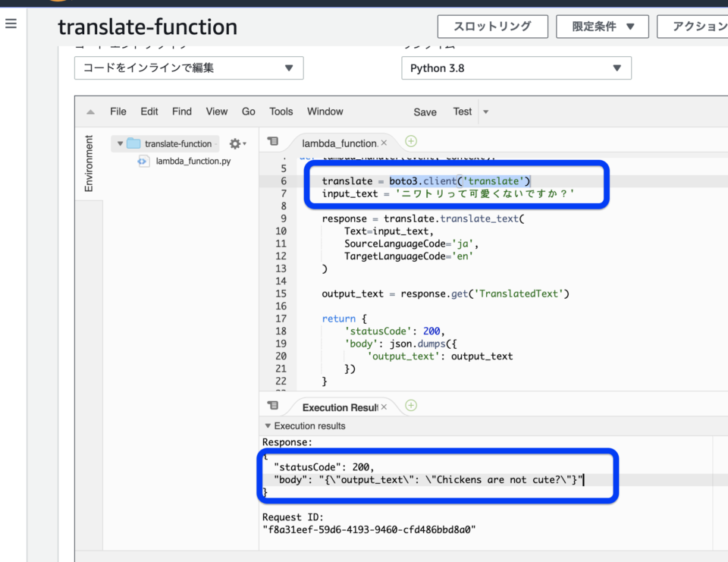Viewport: 728px width, 562px height.
Task: Click the "statusCode": 200 response line
Action: (324, 467)
